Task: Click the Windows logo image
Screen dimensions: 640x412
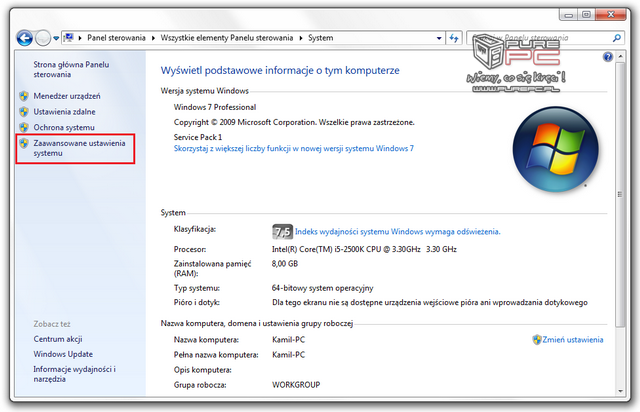Action: point(556,149)
